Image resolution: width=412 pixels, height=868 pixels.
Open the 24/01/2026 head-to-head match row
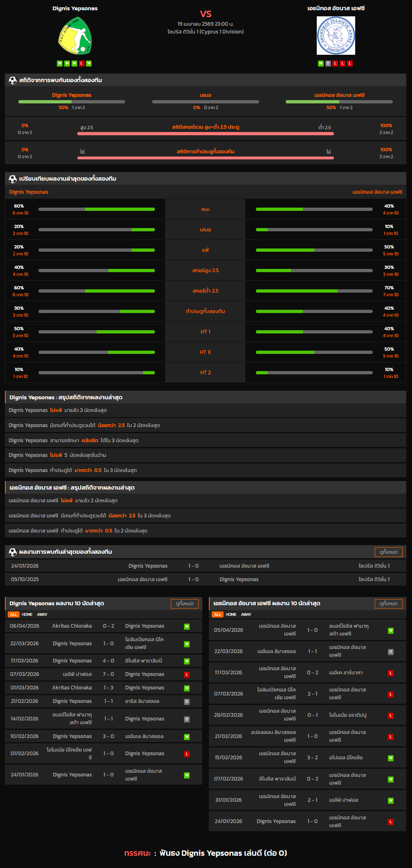(206, 566)
